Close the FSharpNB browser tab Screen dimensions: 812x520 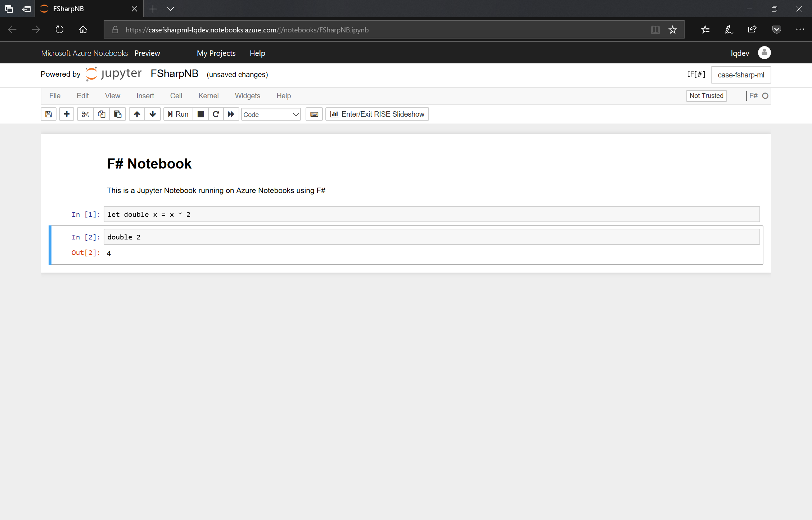[x=134, y=9]
